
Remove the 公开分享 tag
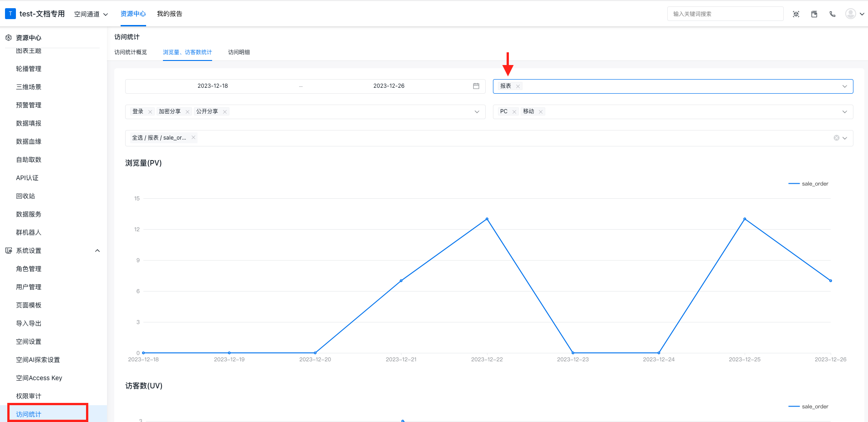pyautogui.click(x=225, y=112)
